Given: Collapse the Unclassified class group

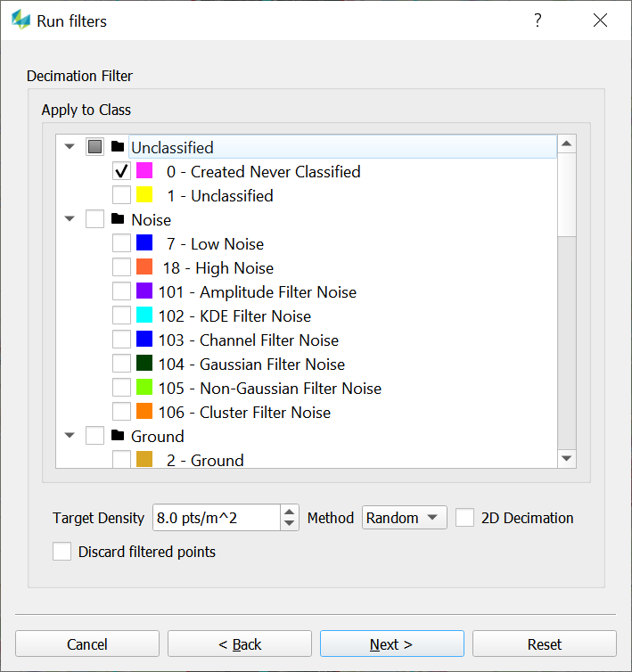Looking at the screenshot, I should 70,147.
